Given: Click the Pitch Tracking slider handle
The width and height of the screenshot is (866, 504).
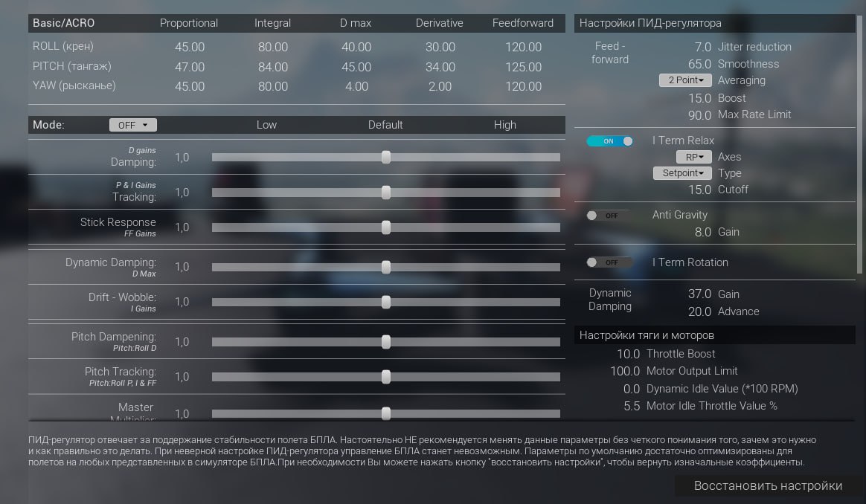Looking at the screenshot, I should tap(386, 377).
